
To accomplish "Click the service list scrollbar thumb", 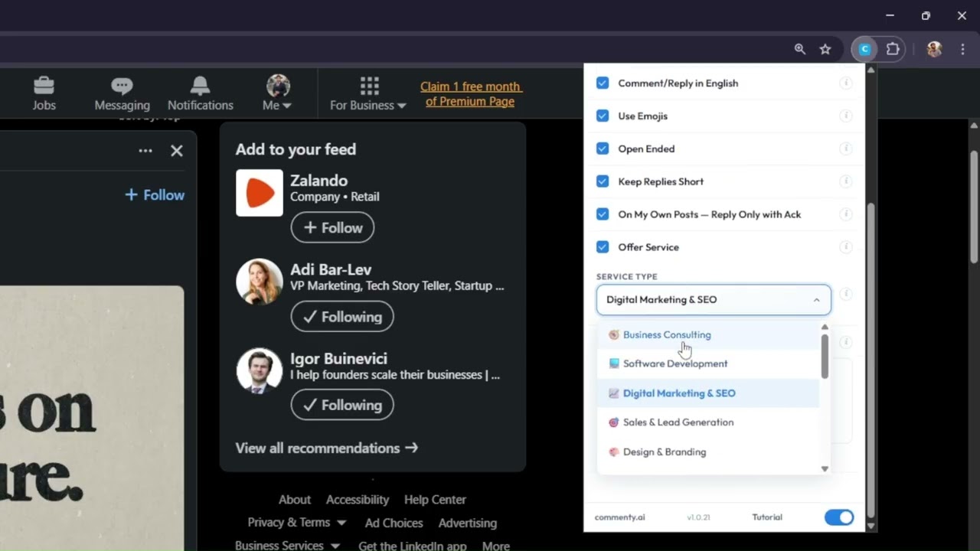I will pyautogui.click(x=825, y=356).
